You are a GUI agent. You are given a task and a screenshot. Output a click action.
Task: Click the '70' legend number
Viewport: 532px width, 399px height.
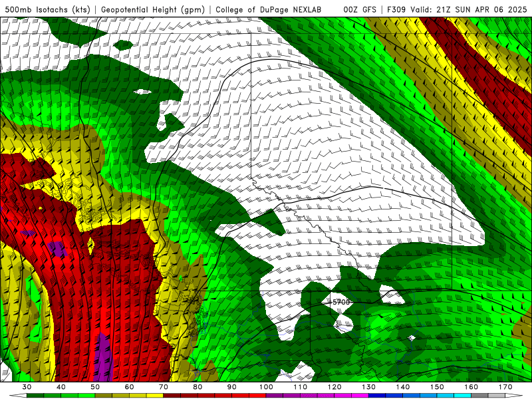pyautogui.click(x=164, y=387)
